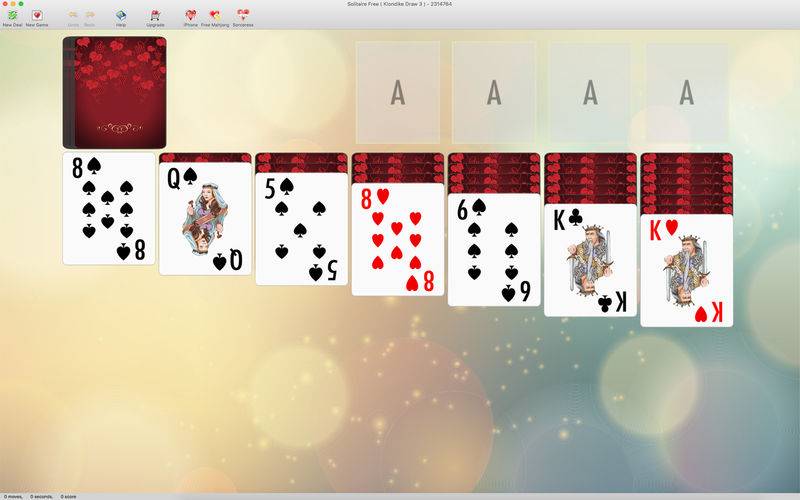
Task: Click the Upgrade shopping cart icon
Action: click(x=155, y=15)
